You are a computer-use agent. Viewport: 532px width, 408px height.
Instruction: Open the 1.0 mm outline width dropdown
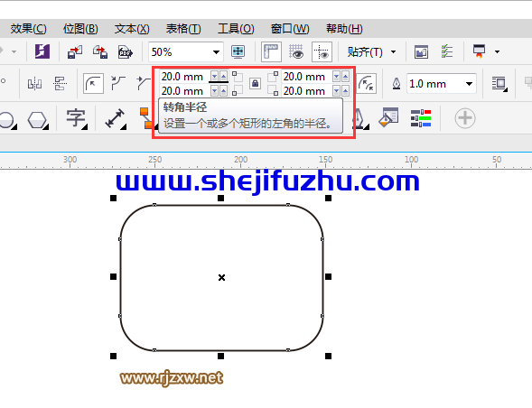coord(469,84)
